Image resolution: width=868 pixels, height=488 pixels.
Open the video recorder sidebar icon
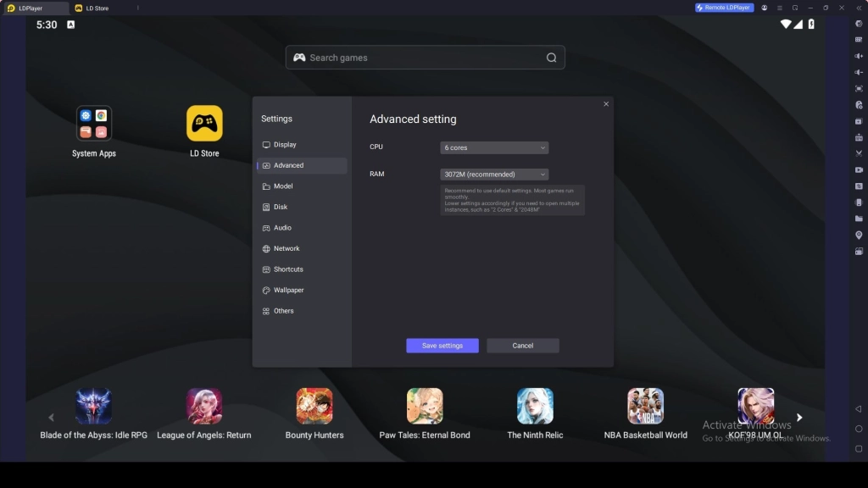(858, 169)
